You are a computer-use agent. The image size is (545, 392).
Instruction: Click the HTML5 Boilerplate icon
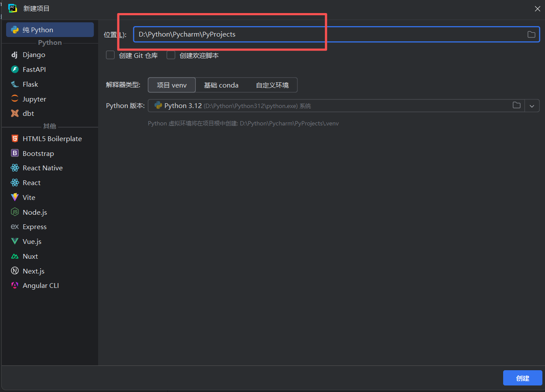[15, 139]
